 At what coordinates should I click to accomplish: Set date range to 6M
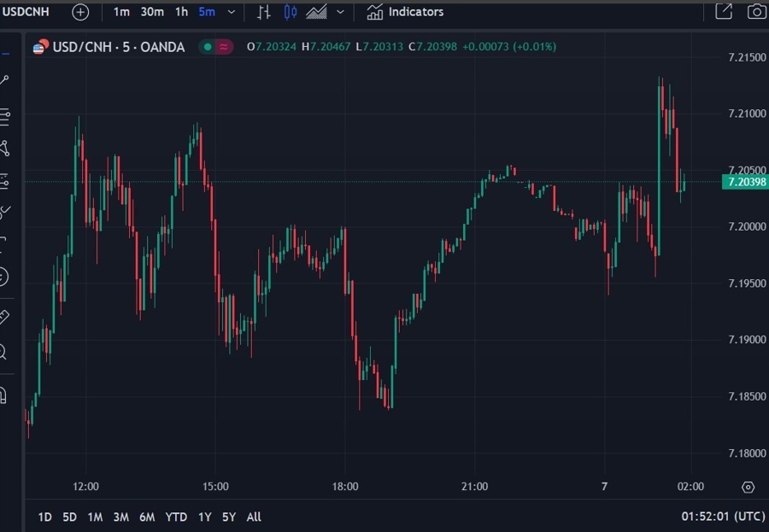[147, 517]
